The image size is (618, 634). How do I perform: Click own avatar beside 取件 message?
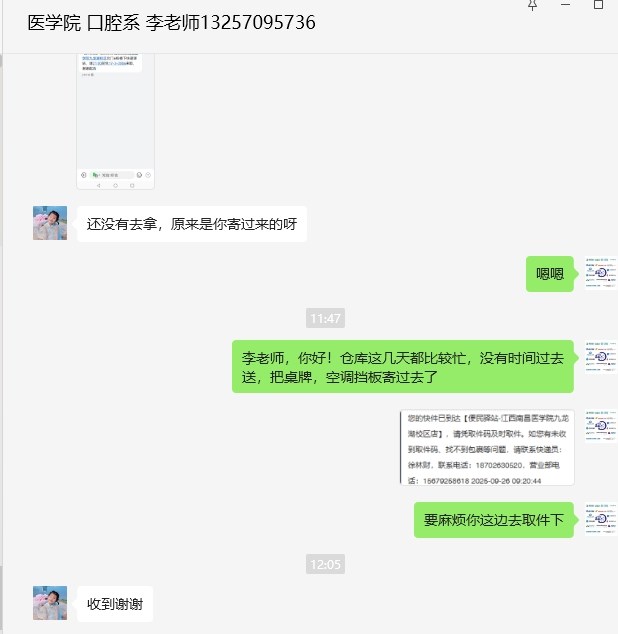click(x=601, y=519)
